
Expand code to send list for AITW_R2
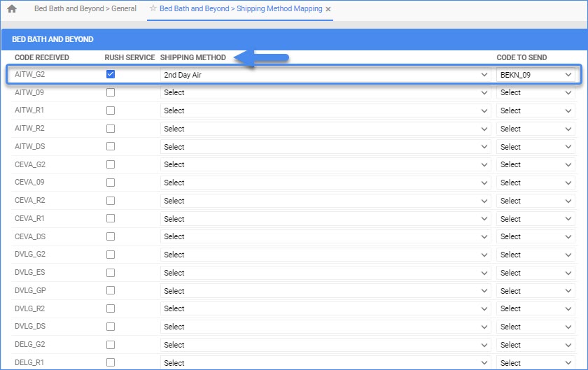coord(535,129)
